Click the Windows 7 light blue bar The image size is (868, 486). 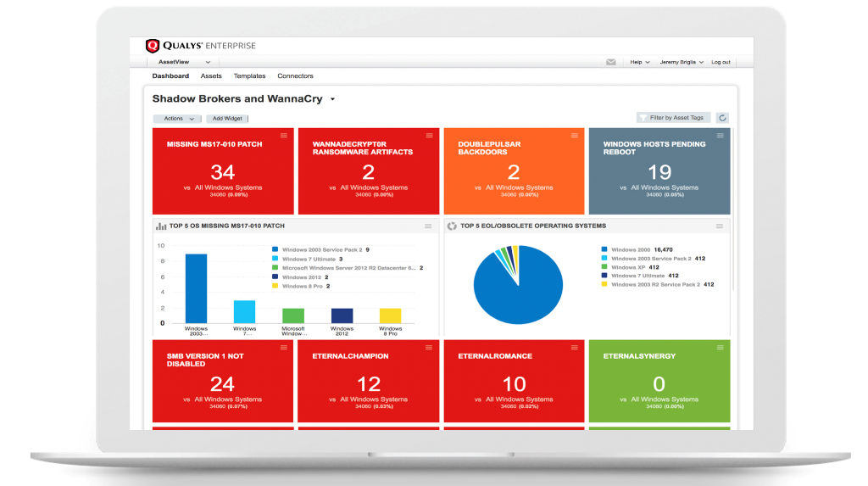(244, 311)
